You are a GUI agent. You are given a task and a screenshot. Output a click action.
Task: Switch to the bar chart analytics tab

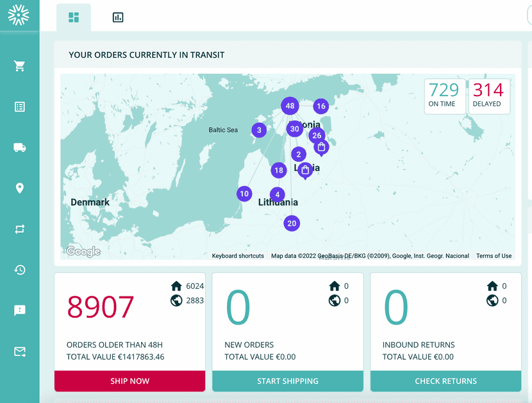click(118, 17)
